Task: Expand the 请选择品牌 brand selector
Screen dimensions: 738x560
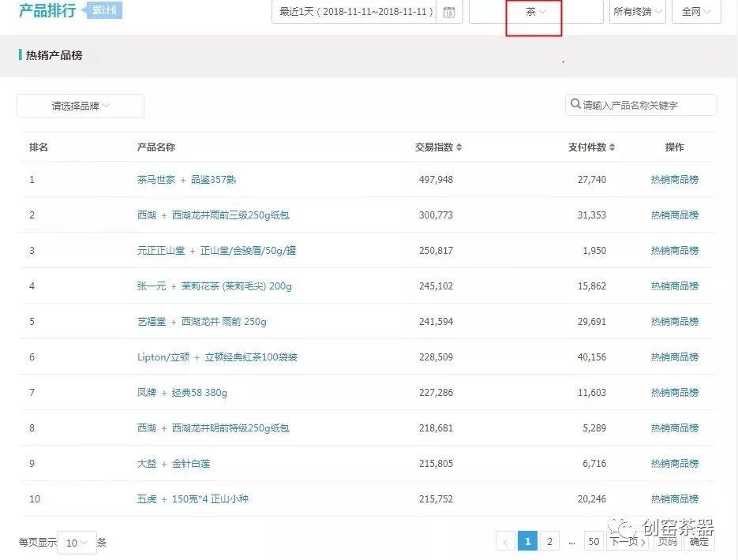Action: tap(81, 106)
